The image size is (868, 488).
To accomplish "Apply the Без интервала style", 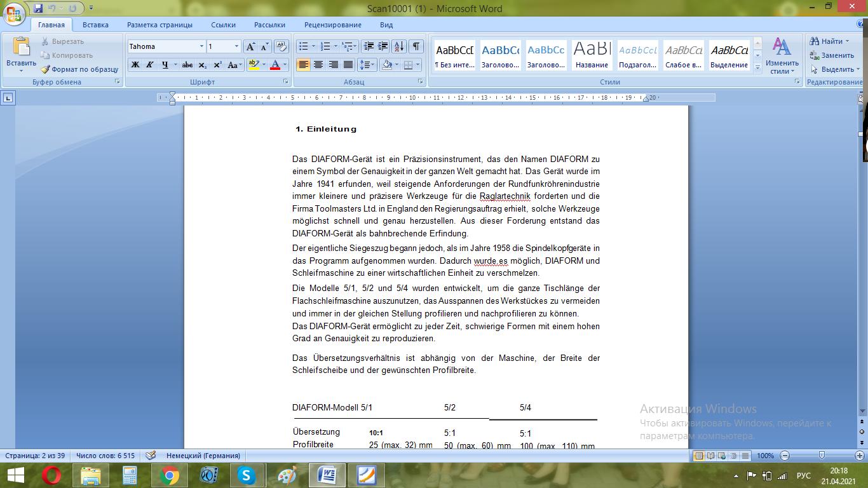I will tap(454, 55).
